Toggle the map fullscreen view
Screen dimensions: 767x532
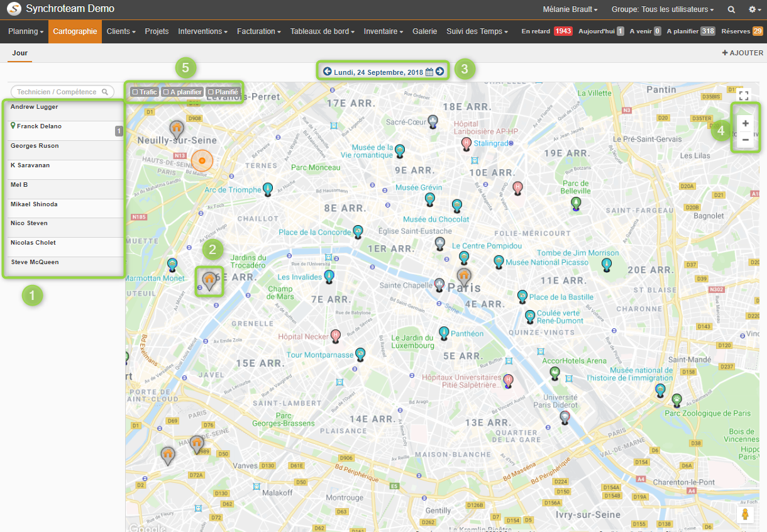pos(744,96)
